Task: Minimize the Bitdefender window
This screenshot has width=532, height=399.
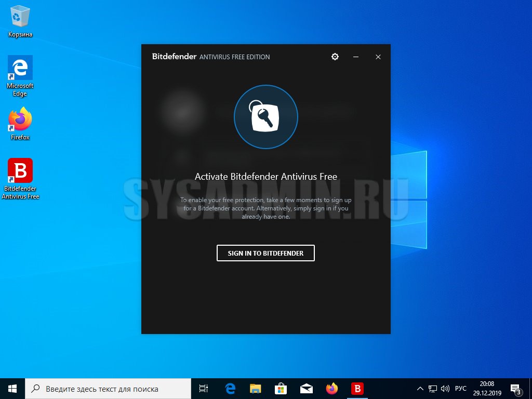Action: click(356, 57)
